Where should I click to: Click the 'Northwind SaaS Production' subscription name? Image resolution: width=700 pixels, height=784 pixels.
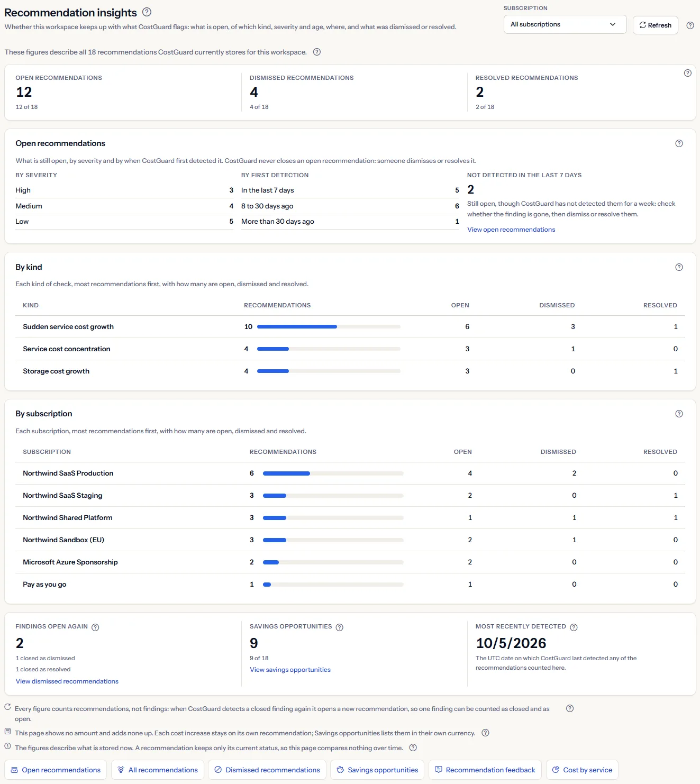(68, 473)
